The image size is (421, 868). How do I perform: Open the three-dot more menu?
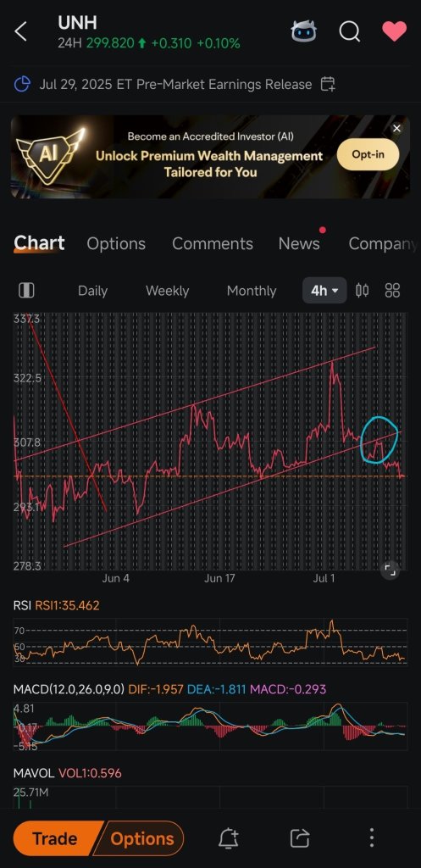[372, 838]
